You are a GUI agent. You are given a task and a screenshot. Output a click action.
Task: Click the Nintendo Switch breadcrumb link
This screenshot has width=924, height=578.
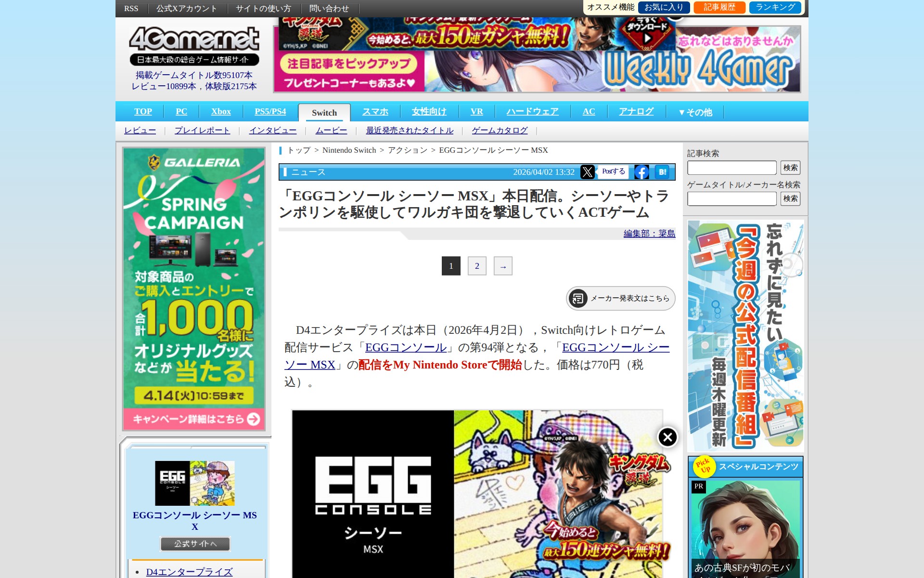tap(349, 150)
